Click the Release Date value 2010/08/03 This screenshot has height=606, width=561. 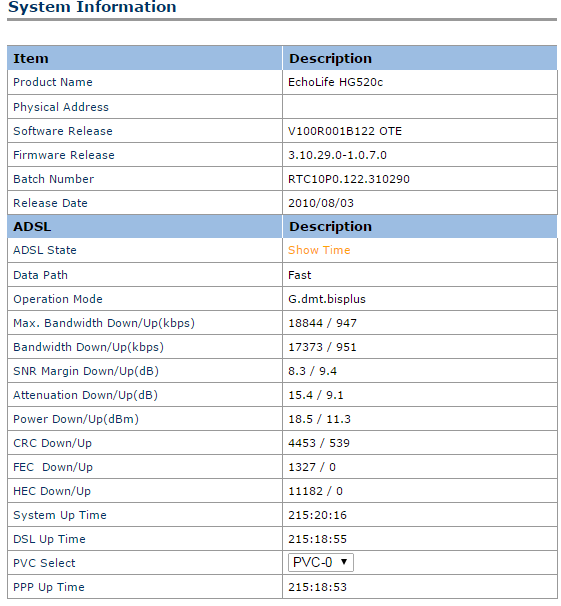pyautogui.click(x=321, y=203)
